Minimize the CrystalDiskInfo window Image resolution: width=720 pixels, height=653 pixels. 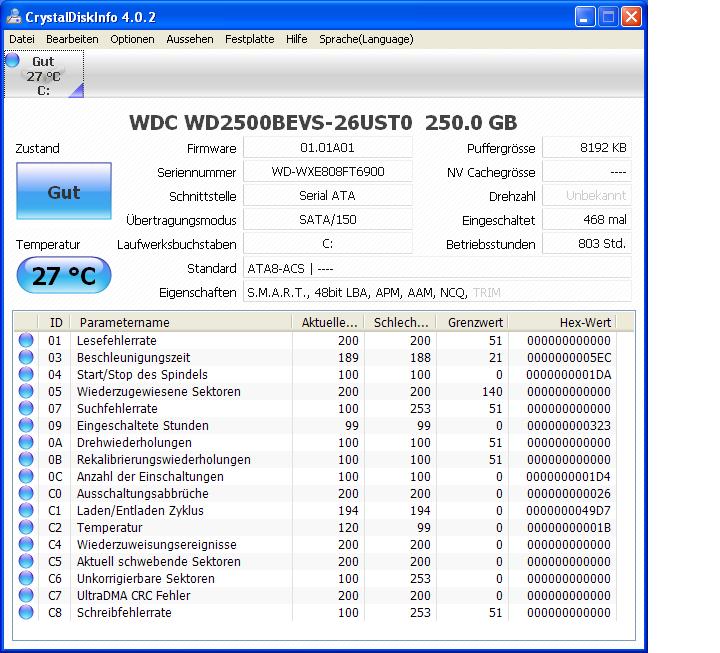(585, 17)
